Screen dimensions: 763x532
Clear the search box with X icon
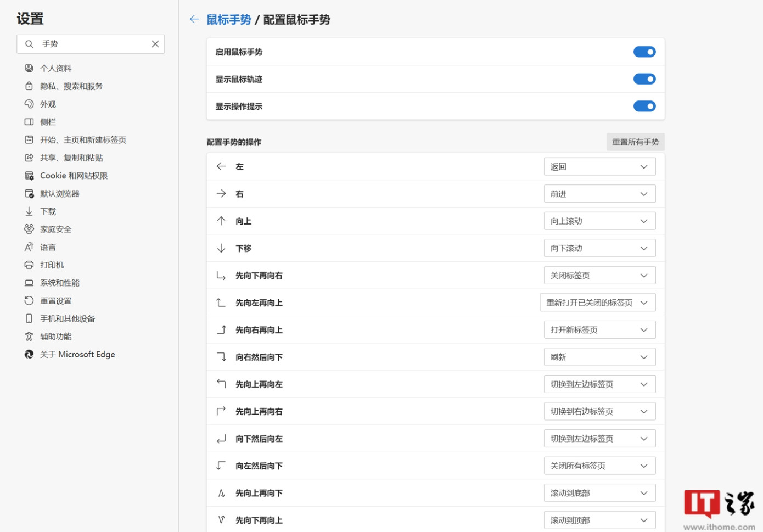pyautogui.click(x=155, y=44)
